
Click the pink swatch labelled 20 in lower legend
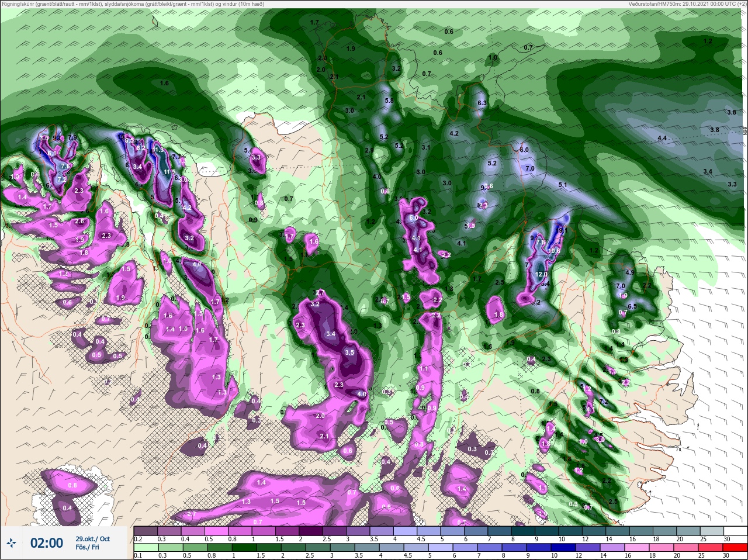pyautogui.click(x=687, y=548)
